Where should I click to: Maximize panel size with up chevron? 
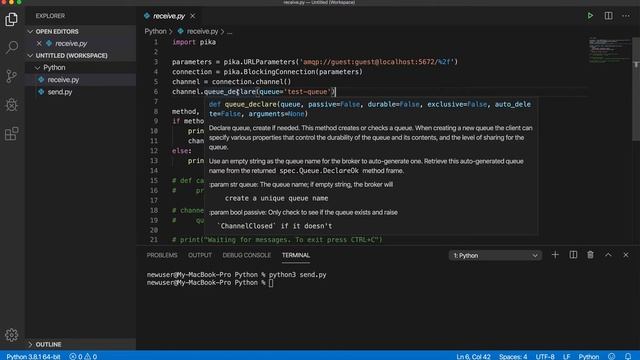608,255
